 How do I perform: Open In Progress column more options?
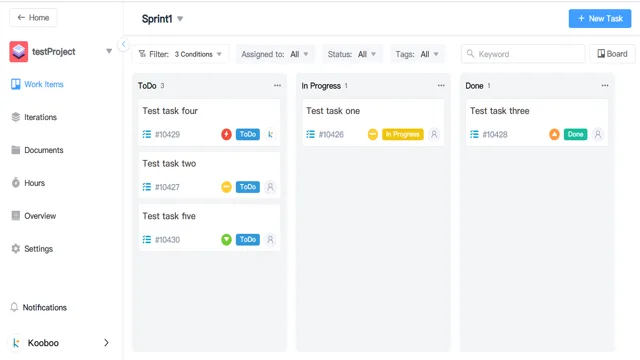pyautogui.click(x=441, y=85)
